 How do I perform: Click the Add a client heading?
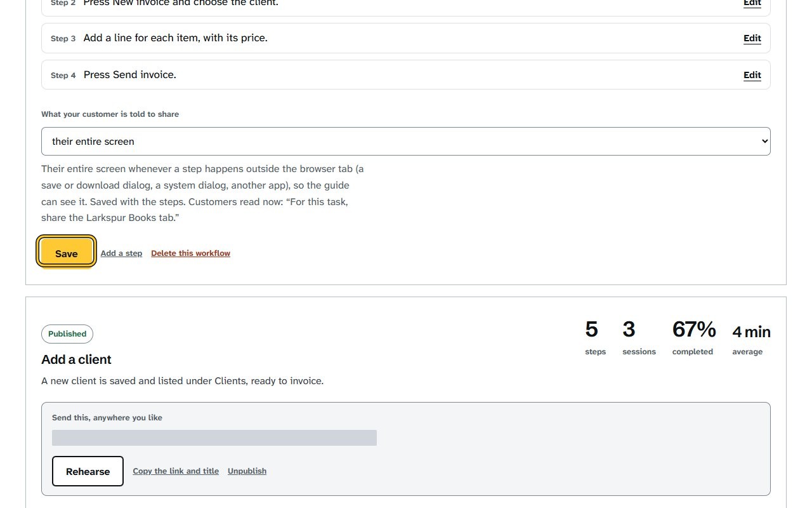[76, 359]
